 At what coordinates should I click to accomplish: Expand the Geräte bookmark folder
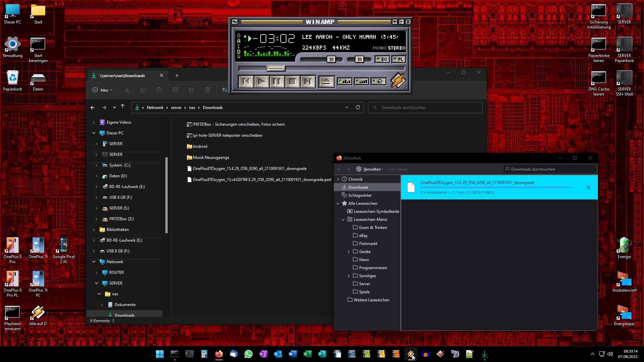[x=348, y=252]
